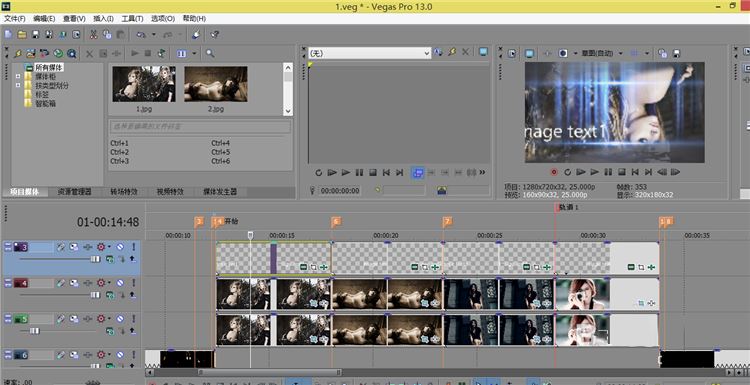
Task: Open the 编辑(E) menu
Action: pyautogui.click(x=44, y=19)
